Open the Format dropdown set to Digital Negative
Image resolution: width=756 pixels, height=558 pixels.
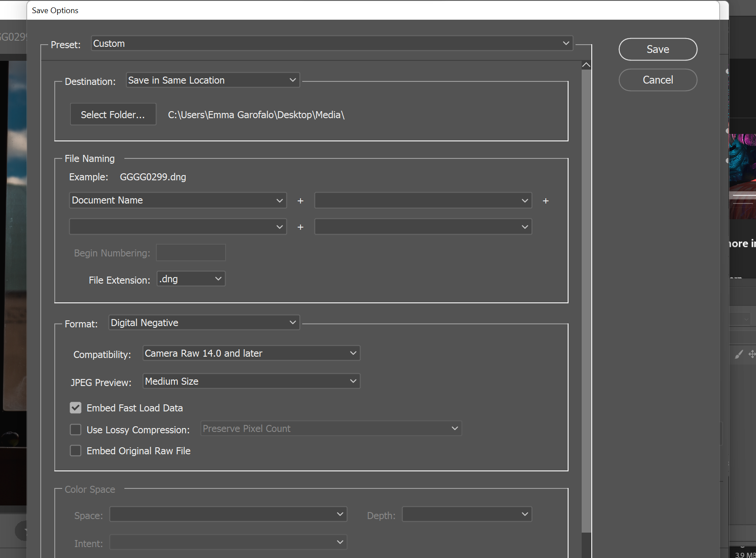coord(204,323)
